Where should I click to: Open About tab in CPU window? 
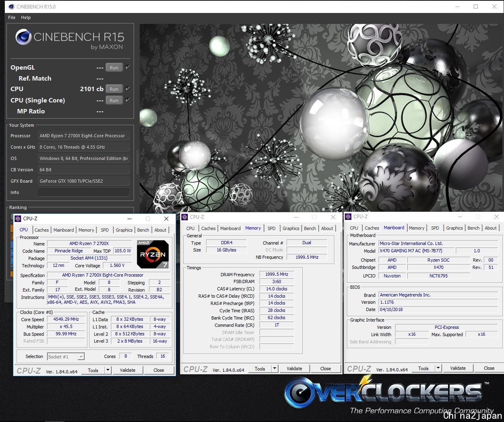tap(161, 230)
